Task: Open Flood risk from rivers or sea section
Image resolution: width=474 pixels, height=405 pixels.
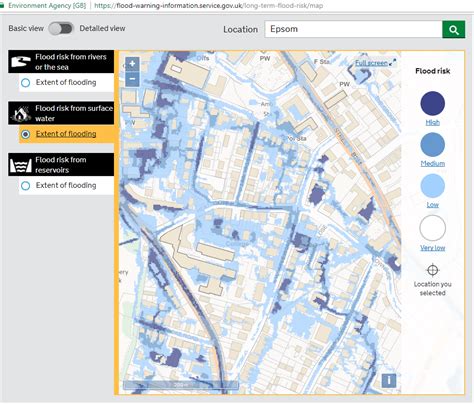Action: (61, 62)
